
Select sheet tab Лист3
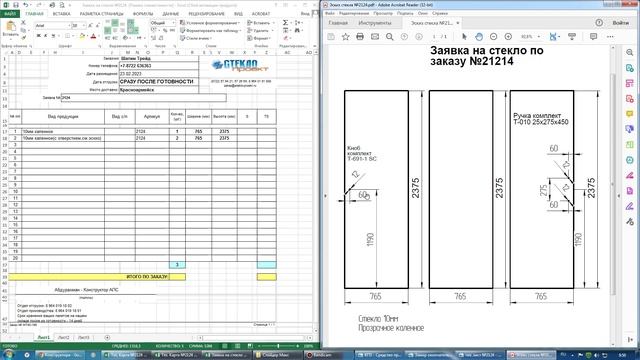[x=84, y=338]
